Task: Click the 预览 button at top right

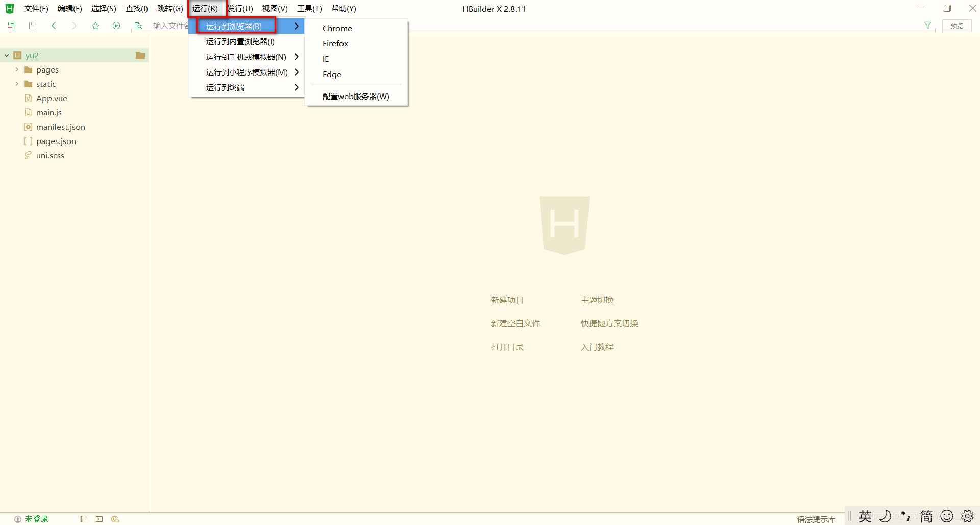Action: click(x=957, y=26)
